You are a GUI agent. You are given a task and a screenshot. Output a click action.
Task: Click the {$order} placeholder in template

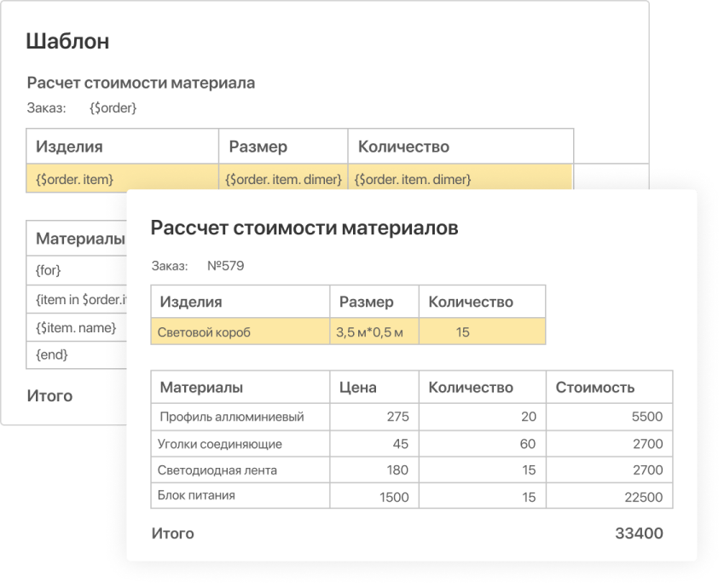pos(113,108)
